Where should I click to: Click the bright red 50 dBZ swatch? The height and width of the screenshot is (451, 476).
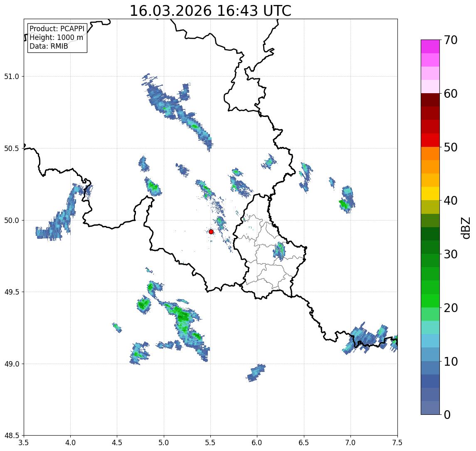430,140
